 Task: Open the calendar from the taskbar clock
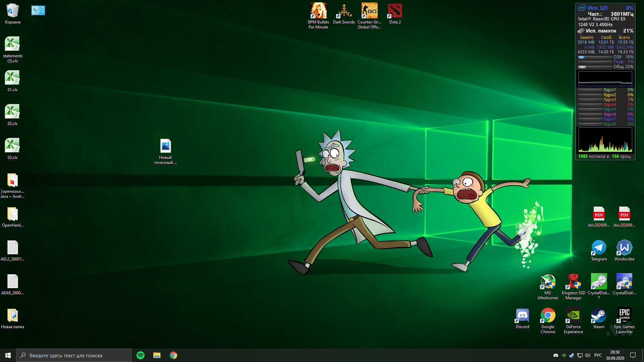coord(615,355)
